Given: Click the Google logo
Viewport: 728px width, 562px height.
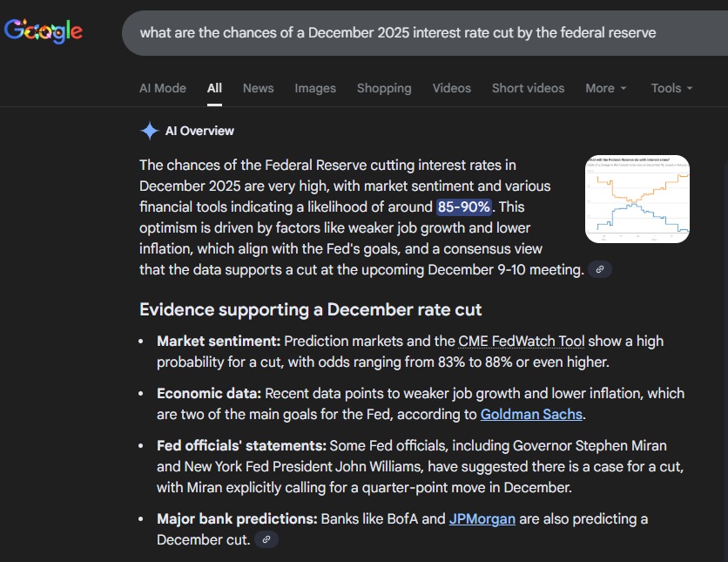Looking at the screenshot, I should coord(44,32).
